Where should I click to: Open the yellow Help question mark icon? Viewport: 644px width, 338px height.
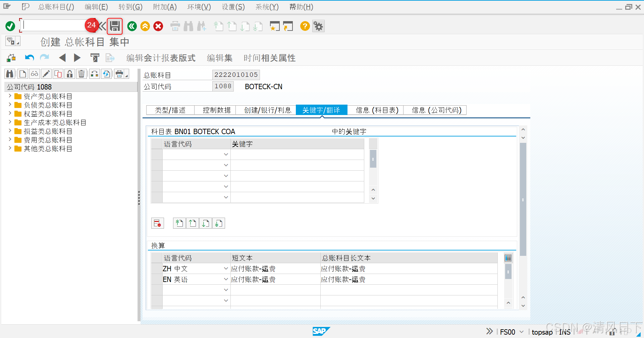pyautogui.click(x=305, y=26)
